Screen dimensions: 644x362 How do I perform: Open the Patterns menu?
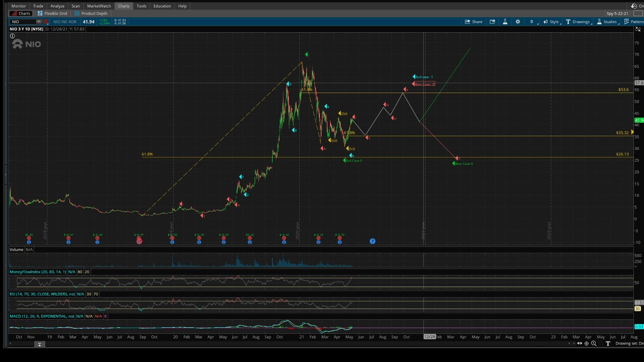tap(633, 22)
